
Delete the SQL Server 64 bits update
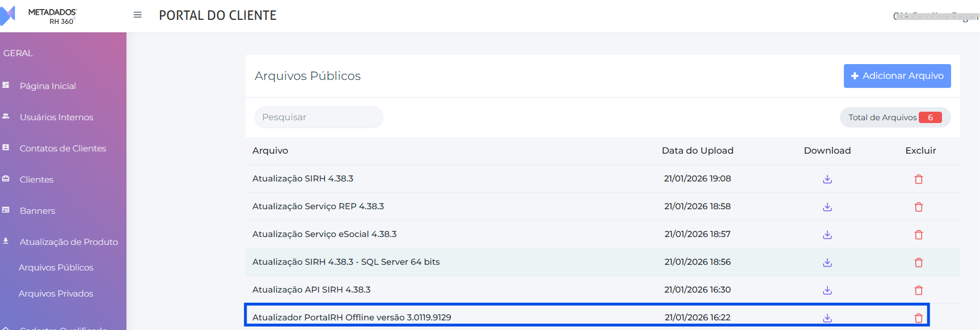pyautogui.click(x=919, y=263)
